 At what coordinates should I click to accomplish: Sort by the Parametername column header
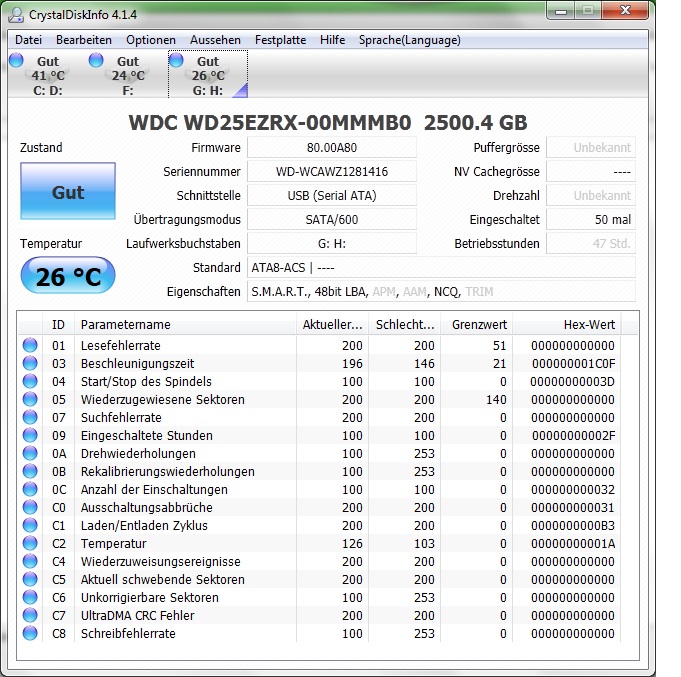(185, 324)
